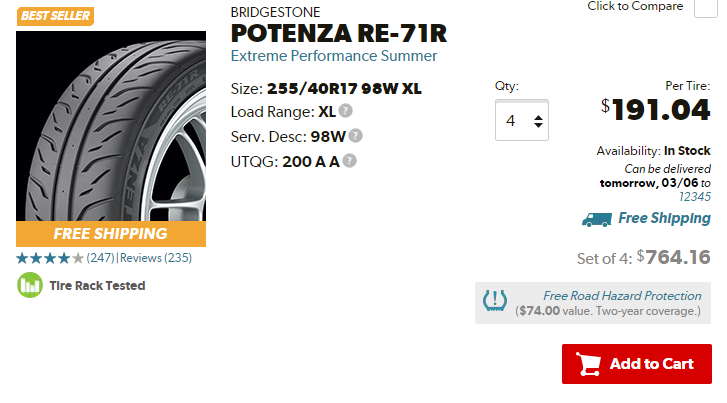This screenshot has height=403, width=727.
Task: Click the Qty input field
Action: (x=514, y=121)
